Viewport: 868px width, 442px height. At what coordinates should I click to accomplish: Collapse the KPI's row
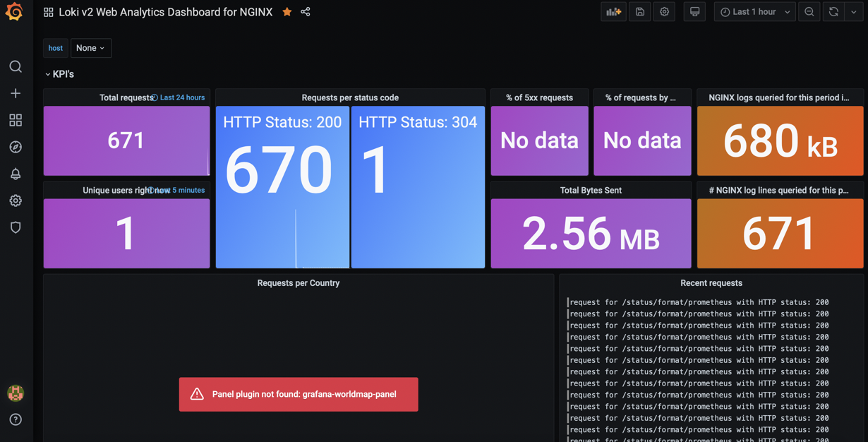(61, 73)
